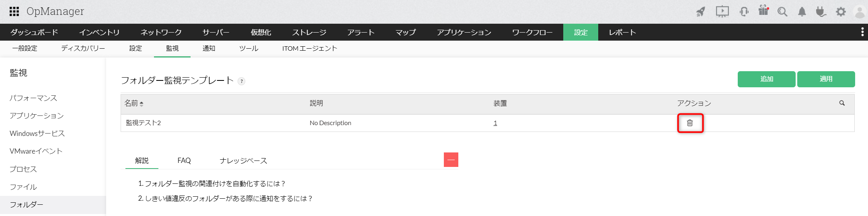This screenshot has width=868, height=216.
Task: Select Windowsサービス in the sidebar
Action: click(x=37, y=134)
